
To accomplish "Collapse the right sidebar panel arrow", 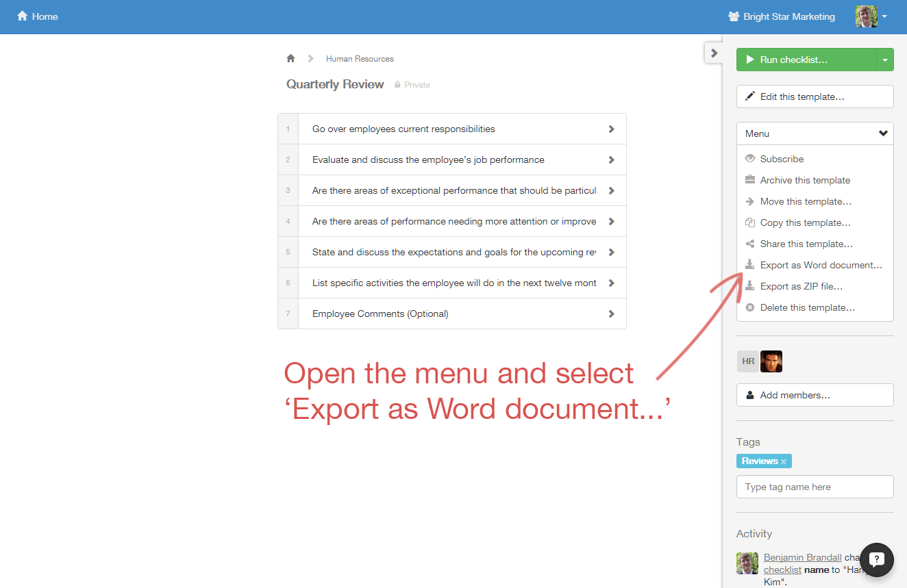I will pyautogui.click(x=714, y=53).
